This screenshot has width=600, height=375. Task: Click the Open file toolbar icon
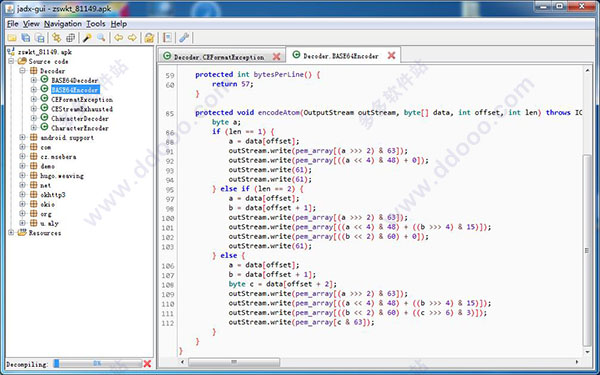tap(12, 38)
